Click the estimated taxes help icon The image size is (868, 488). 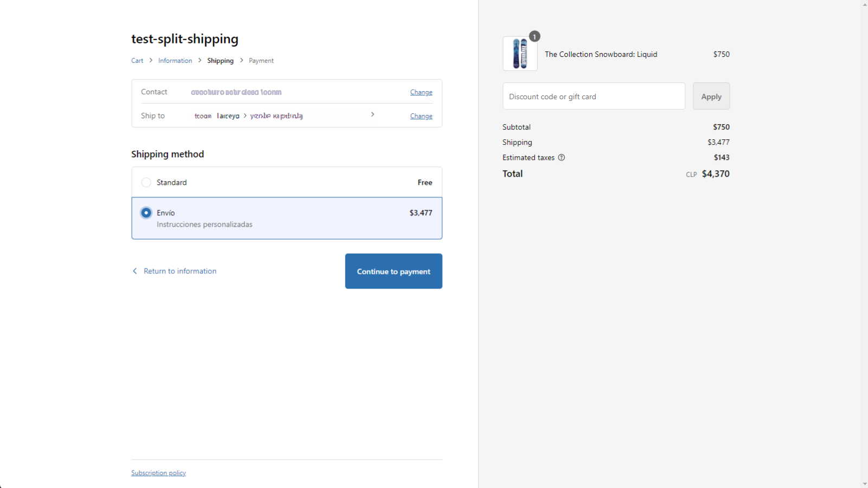coord(561,158)
